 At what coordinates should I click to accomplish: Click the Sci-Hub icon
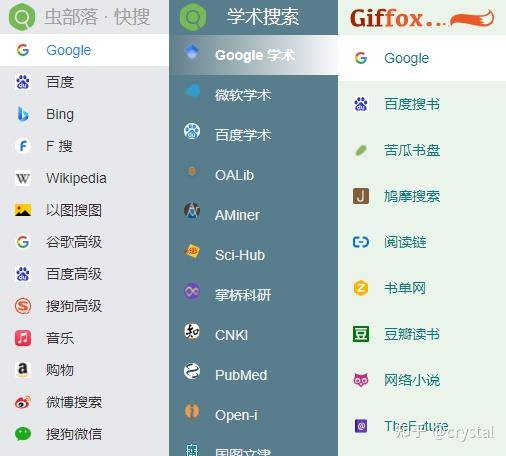pyautogui.click(x=192, y=251)
